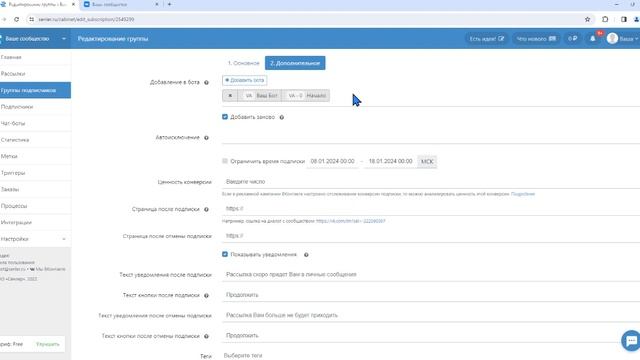This screenshot has width=640, height=360.
Task: Click the 'Есть идея!' button
Action: (487, 39)
